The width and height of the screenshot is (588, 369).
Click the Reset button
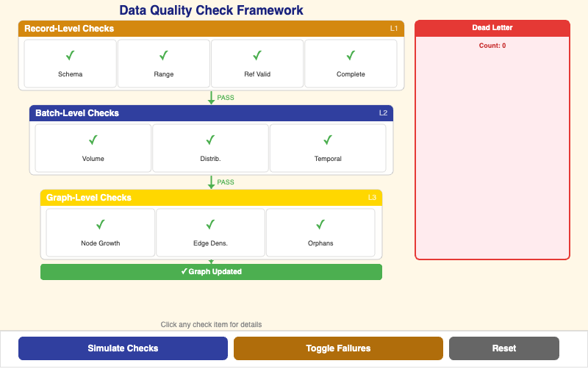click(x=504, y=348)
